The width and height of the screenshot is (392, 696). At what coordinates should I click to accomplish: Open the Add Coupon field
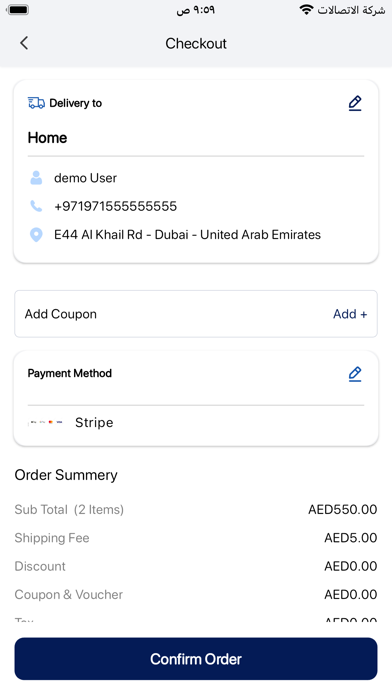[x=196, y=314]
